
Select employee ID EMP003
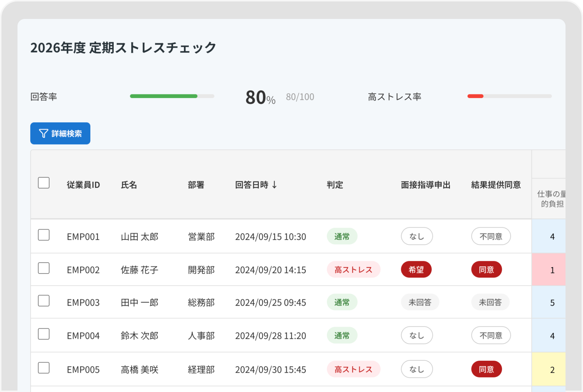pyautogui.click(x=83, y=303)
